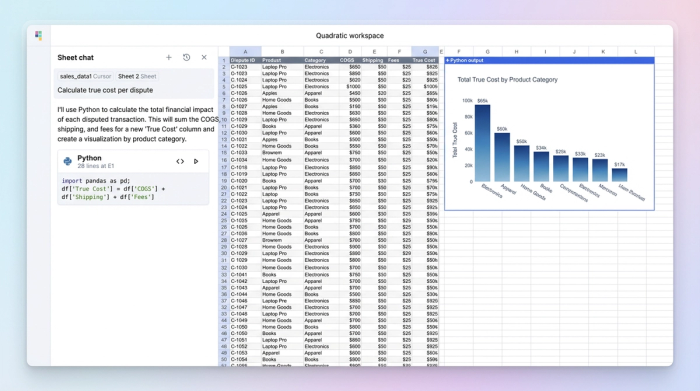700x391 pixels.
Task: Select column H header
Action: pos(517,52)
